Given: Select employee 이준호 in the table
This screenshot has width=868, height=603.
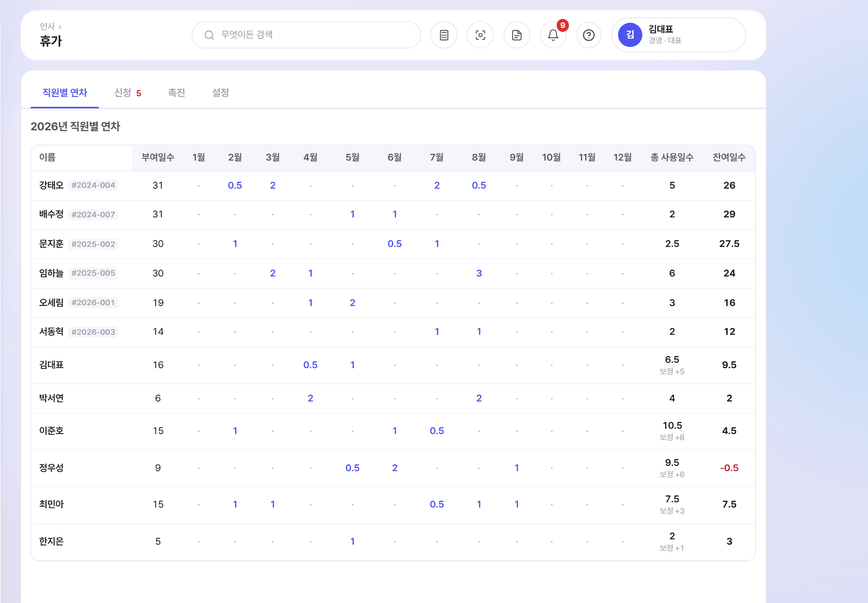Looking at the screenshot, I should (52, 431).
